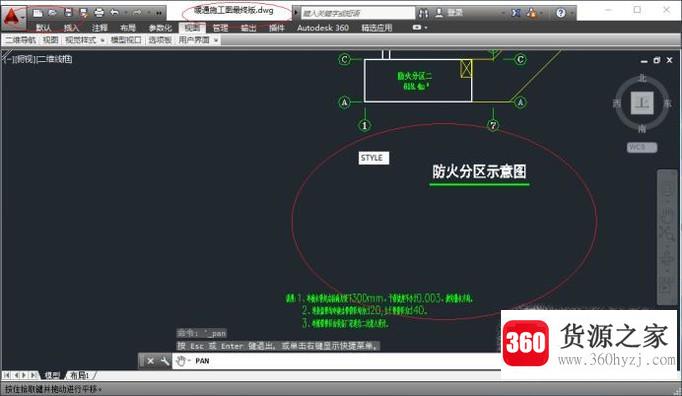This screenshot has width=682, height=396.
Task: Click the 选项板 panel title
Action: click(x=160, y=40)
